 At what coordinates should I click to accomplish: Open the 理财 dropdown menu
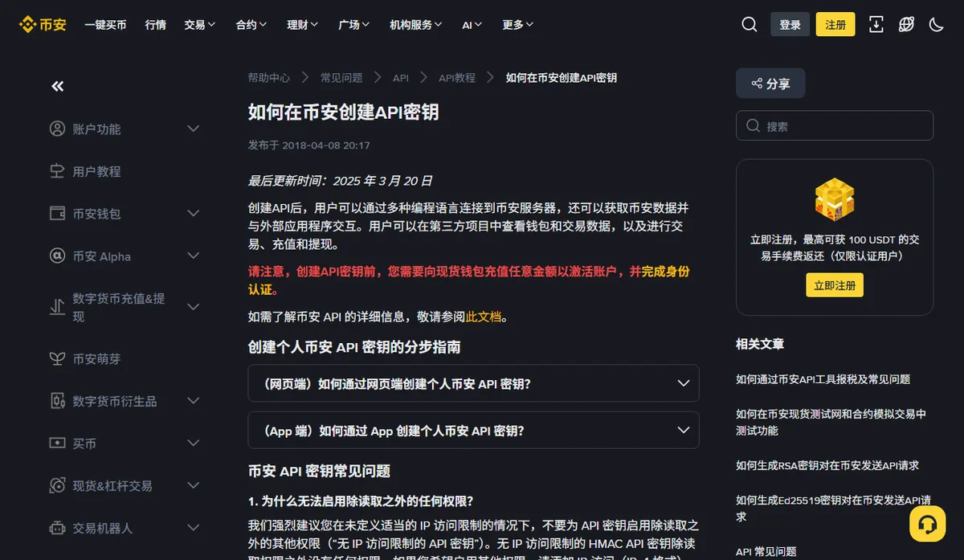[303, 25]
